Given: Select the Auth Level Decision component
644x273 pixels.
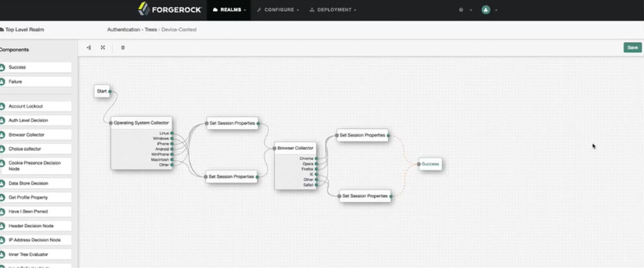Looking at the screenshot, I should [x=35, y=120].
